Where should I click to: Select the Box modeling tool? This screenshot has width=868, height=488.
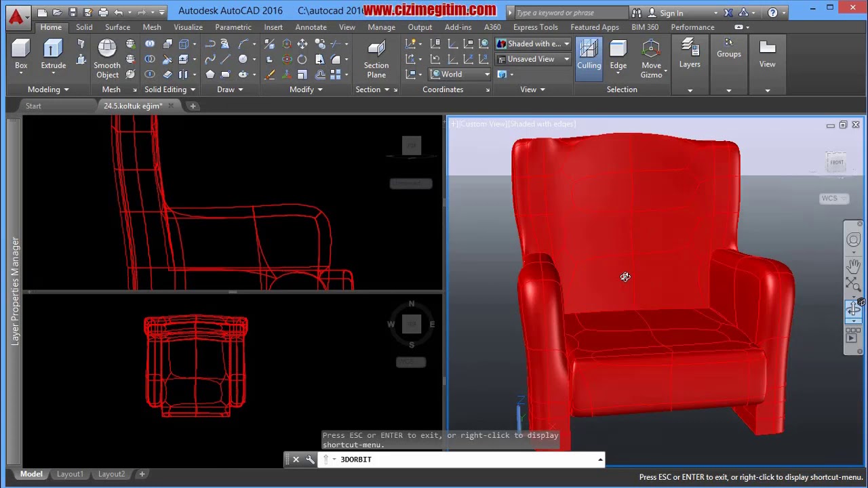click(x=21, y=54)
